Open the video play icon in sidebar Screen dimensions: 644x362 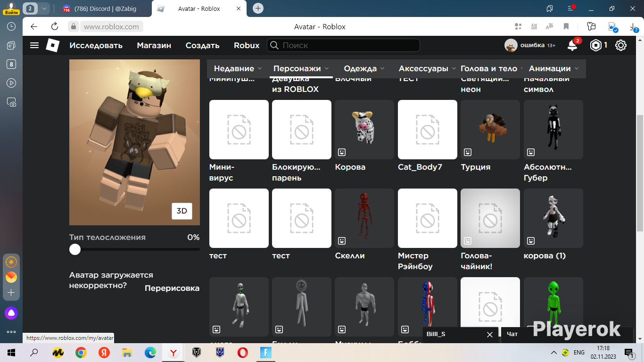pos(11,83)
